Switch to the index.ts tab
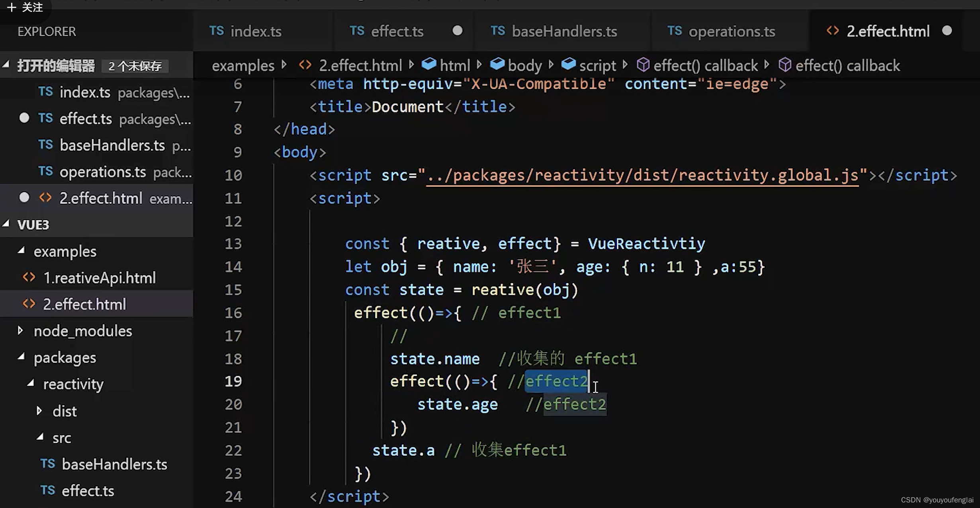980x508 pixels. coord(263,31)
